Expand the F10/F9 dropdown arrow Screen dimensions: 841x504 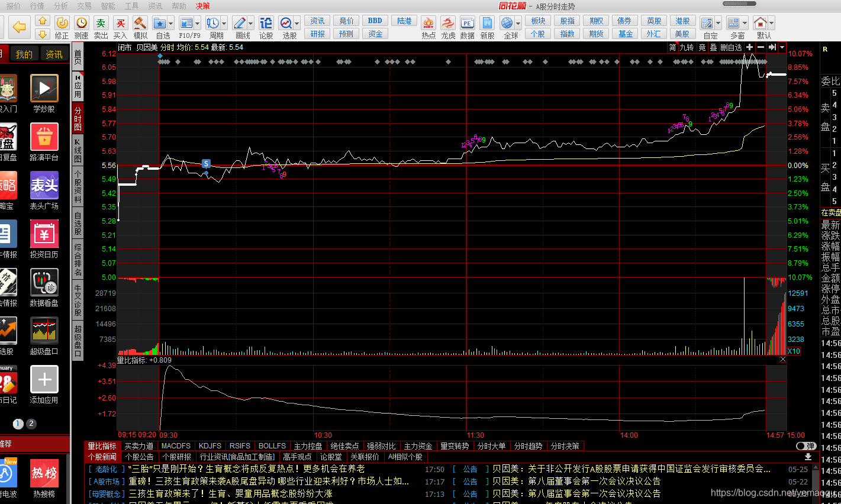(198, 24)
